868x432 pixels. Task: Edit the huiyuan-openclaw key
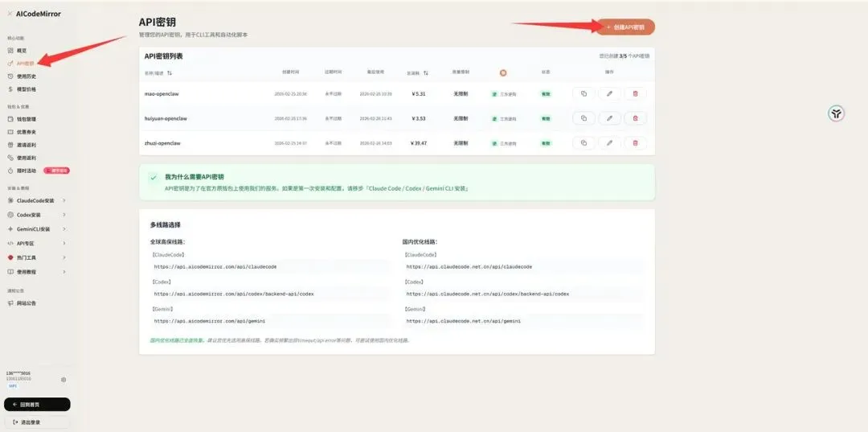[x=609, y=118]
